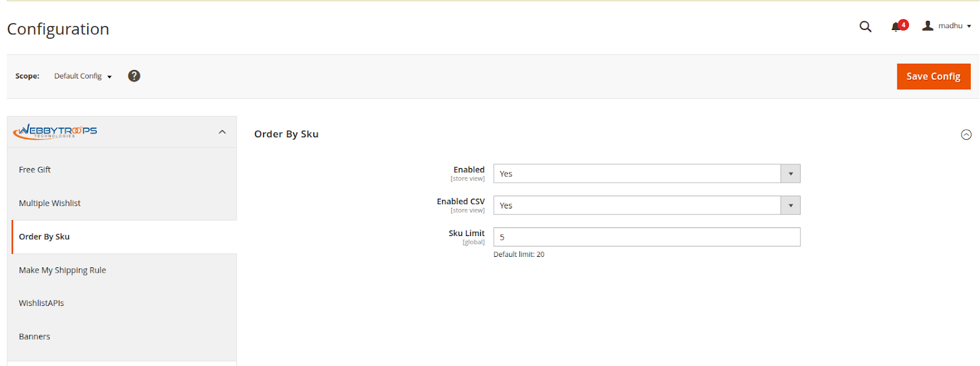Expand the Enabled Yes dropdown
The width and height of the screenshot is (980, 366).
(647, 173)
